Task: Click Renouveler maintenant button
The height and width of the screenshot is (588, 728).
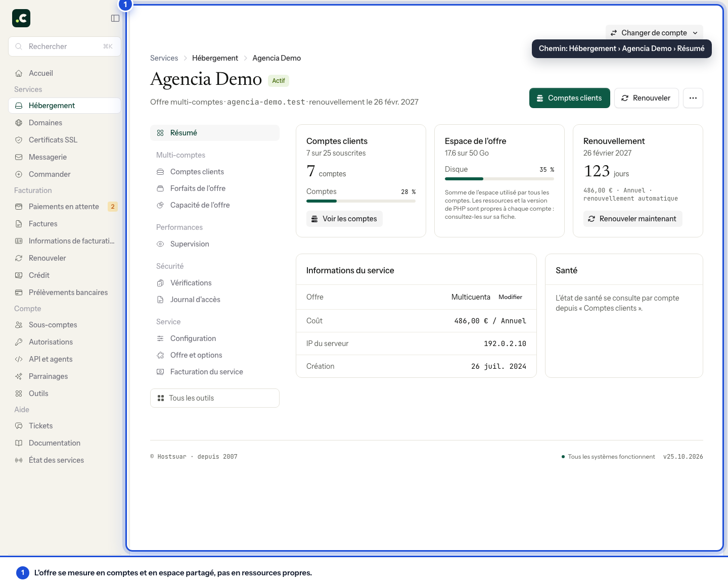Action: 633,219
